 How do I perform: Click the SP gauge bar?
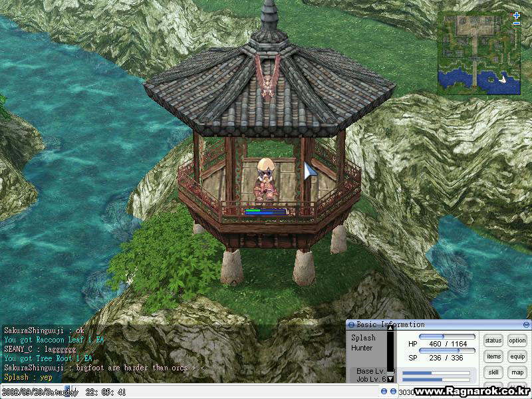tap(447, 350)
